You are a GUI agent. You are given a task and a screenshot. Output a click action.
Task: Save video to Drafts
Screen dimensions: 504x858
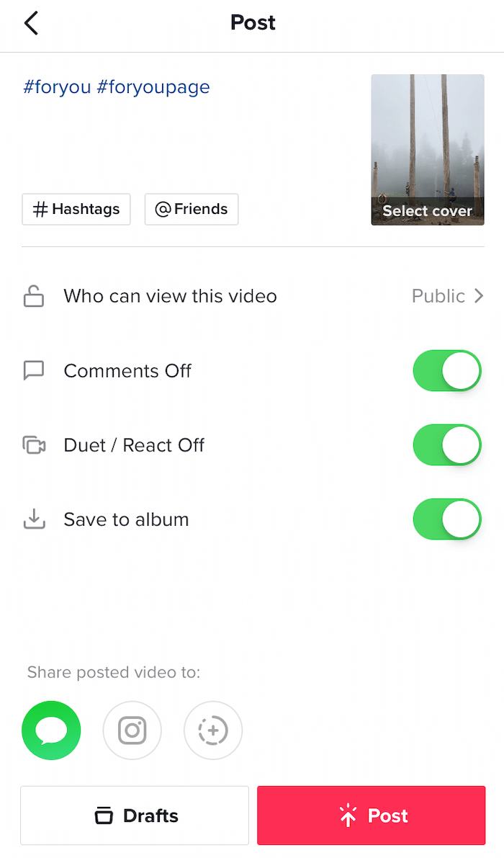pyautogui.click(x=135, y=815)
